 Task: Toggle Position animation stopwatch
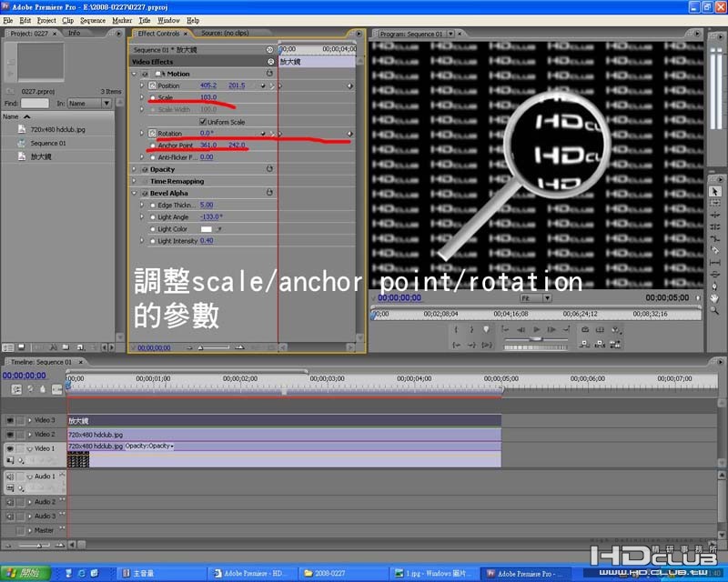[152, 85]
